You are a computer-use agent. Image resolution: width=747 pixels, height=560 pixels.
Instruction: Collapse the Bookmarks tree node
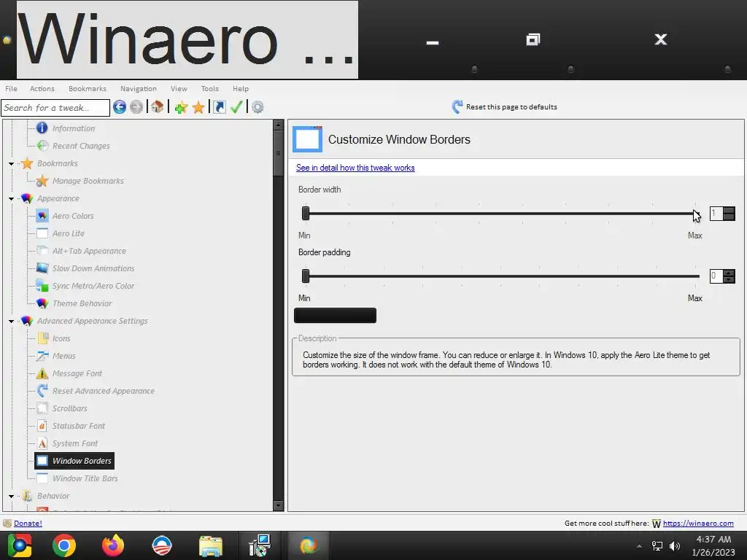click(x=12, y=164)
